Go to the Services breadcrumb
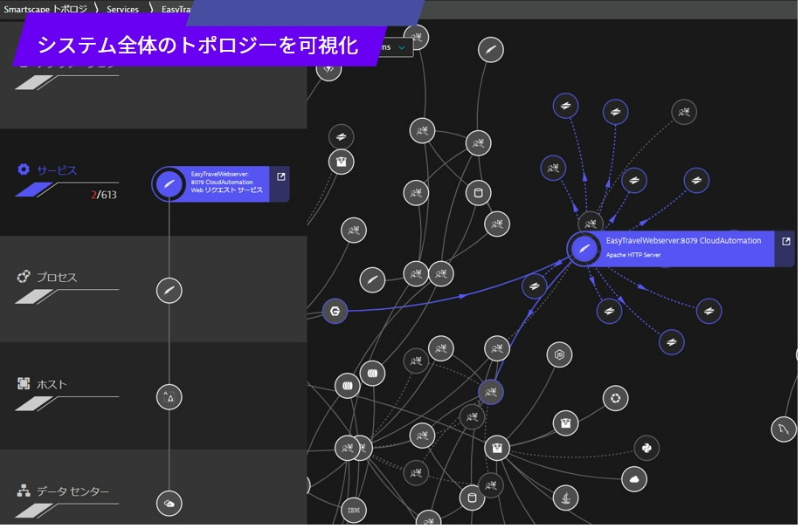798x525 pixels. pyautogui.click(x=123, y=9)
